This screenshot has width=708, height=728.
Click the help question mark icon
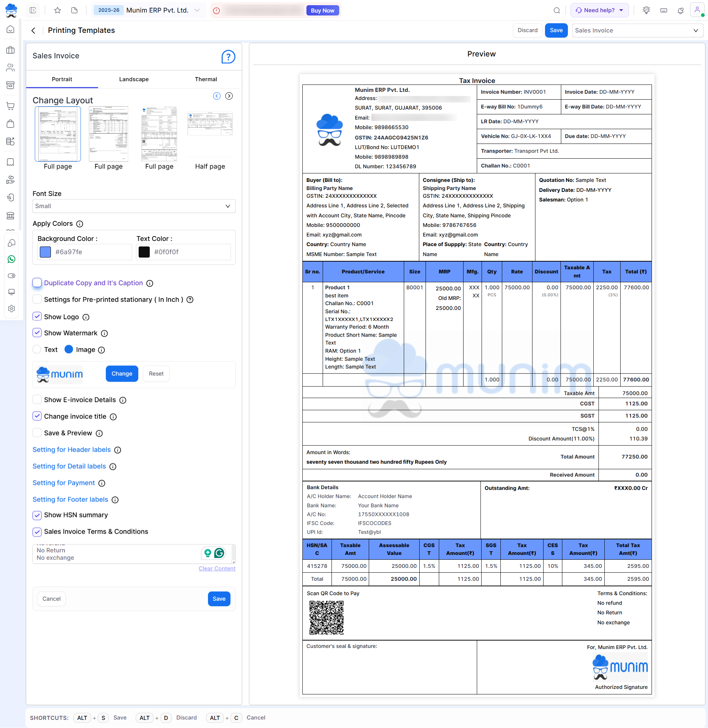click(228, 57)
